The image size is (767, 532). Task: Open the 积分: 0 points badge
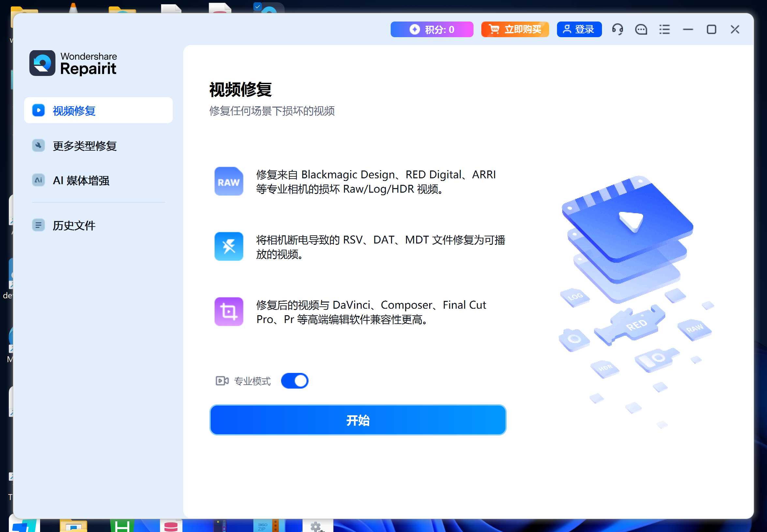[431, 29]
